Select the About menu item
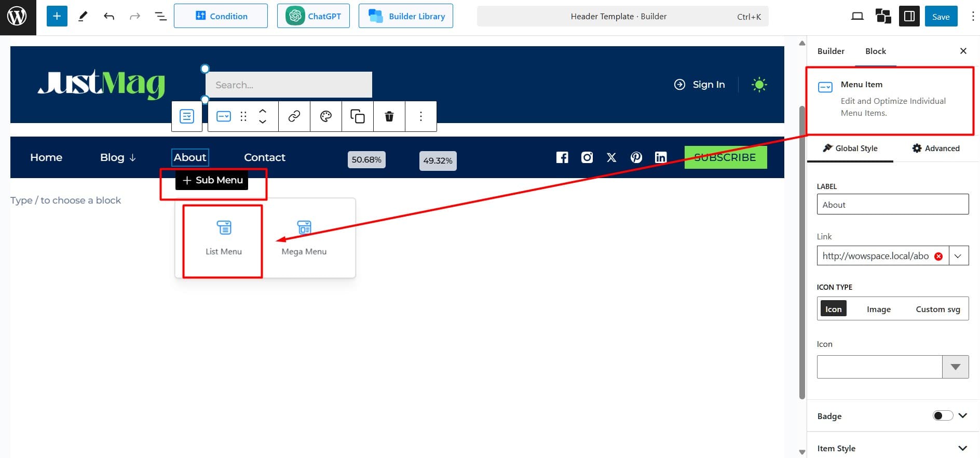Viewport: 980px width, 458px height. (x=190, y=157)
